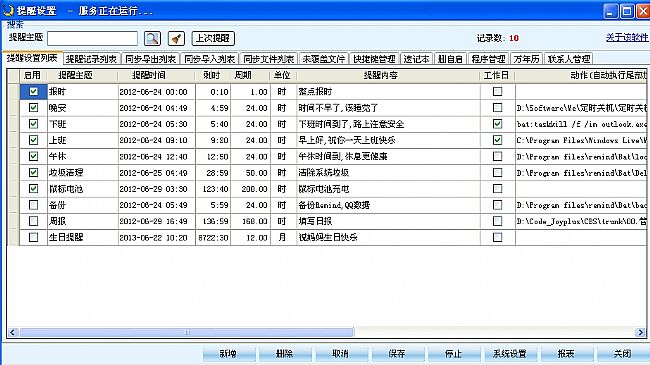Disable the 下班 reminder's 启用 checkbox
Viewport: 650px width, 365px height.
(34, 124)
